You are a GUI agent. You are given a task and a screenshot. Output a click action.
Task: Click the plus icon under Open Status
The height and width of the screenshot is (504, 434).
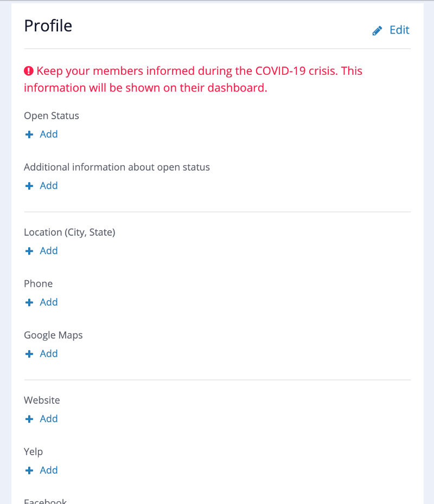pos(29,134)
